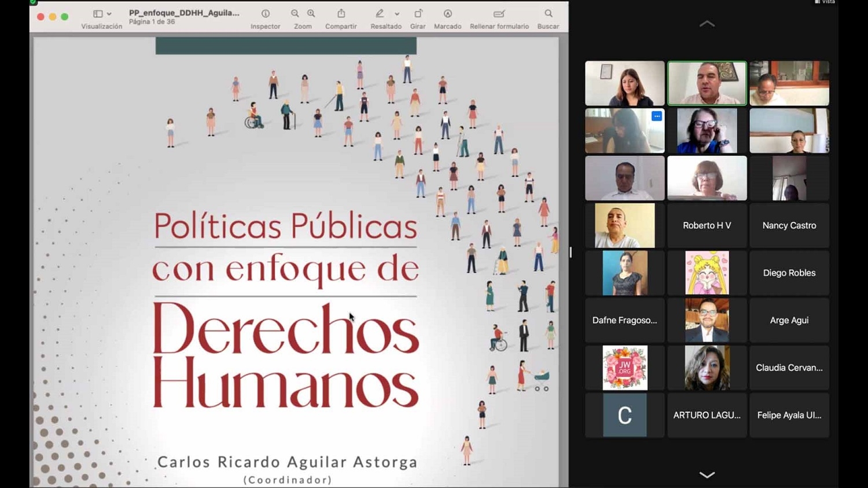
Task: Zoom in with the magnifier plus icon
Action: (311, 14)
